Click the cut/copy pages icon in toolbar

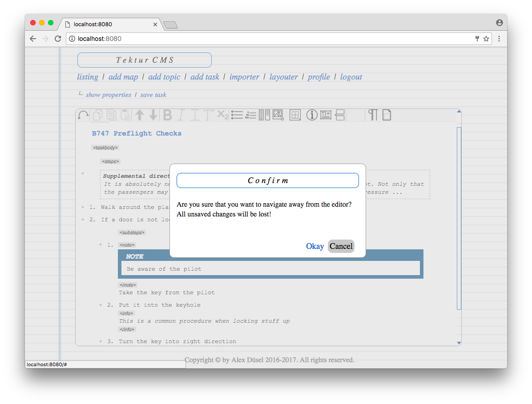pyautogui.click(x=98, y=115)
